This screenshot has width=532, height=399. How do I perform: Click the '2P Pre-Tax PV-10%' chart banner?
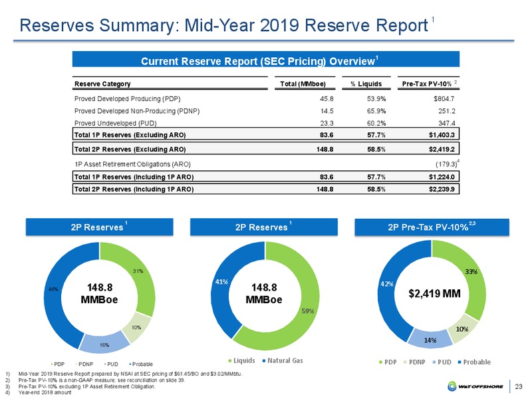tap(432, 227)
